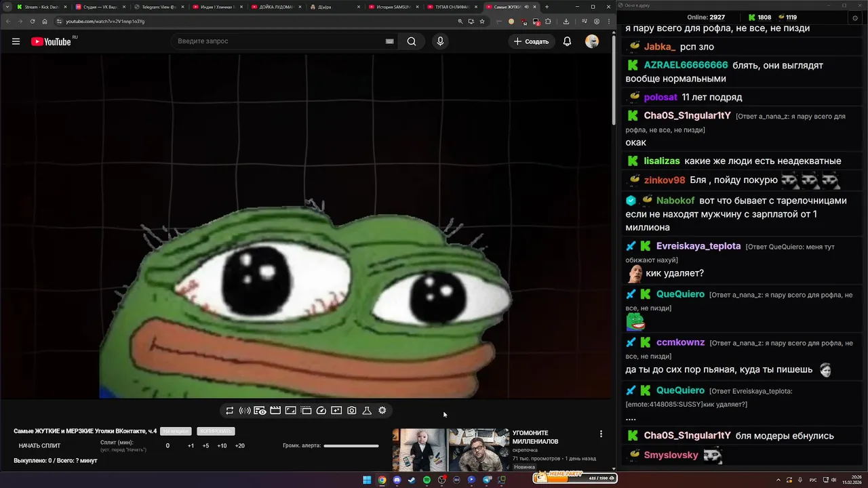
Task: Click the framed viewport mode icon
Action: [x=290, y=411]
